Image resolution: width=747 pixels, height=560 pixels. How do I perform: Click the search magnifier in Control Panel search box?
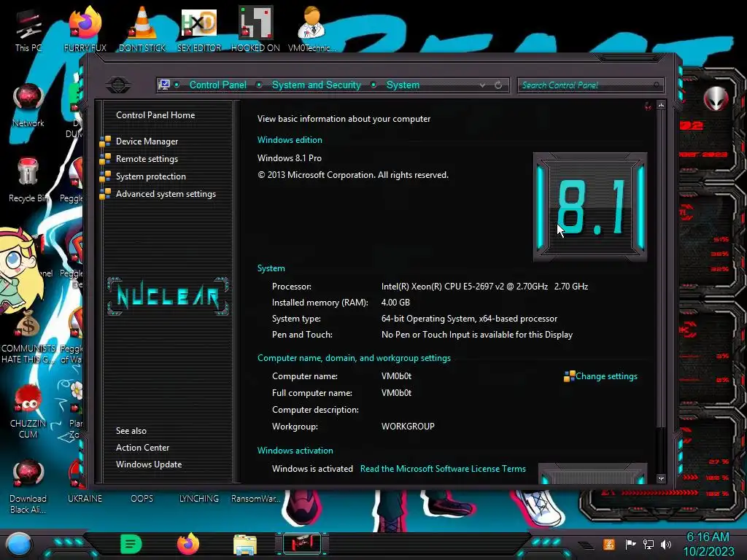coord(657,85)
